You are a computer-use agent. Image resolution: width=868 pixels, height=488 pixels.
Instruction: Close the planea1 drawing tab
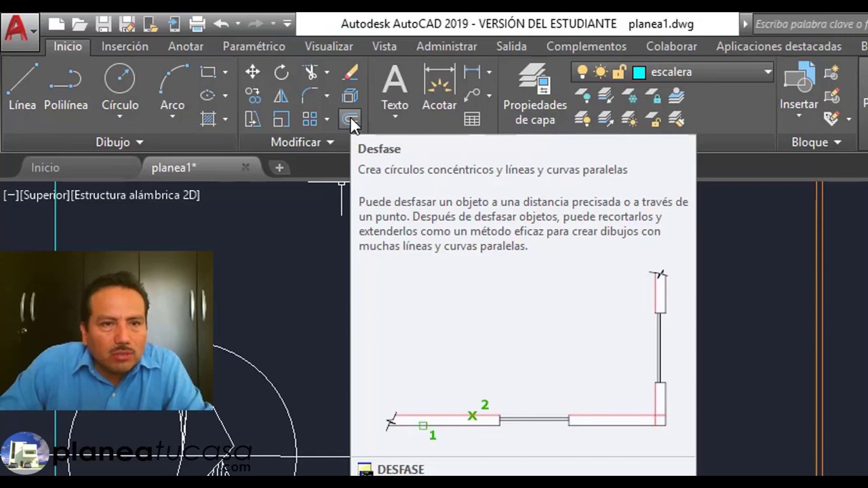pos(245,167)
